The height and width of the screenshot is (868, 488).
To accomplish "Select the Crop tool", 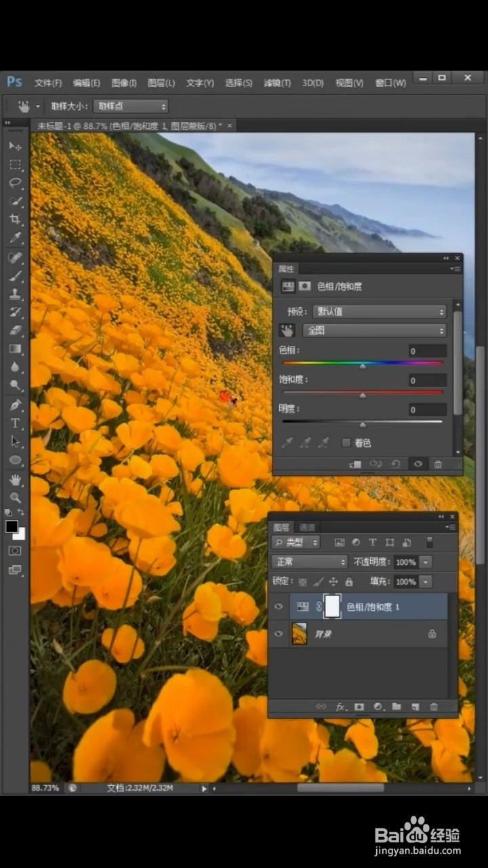I will pos(15,220).
